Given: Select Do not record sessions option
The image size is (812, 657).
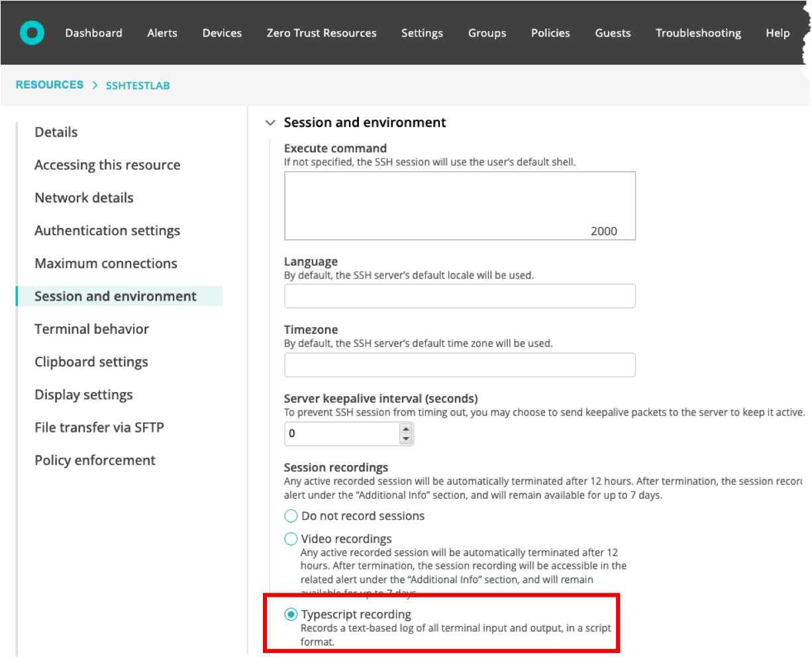Looking at the screenshot, I should (x=291, y=516).
